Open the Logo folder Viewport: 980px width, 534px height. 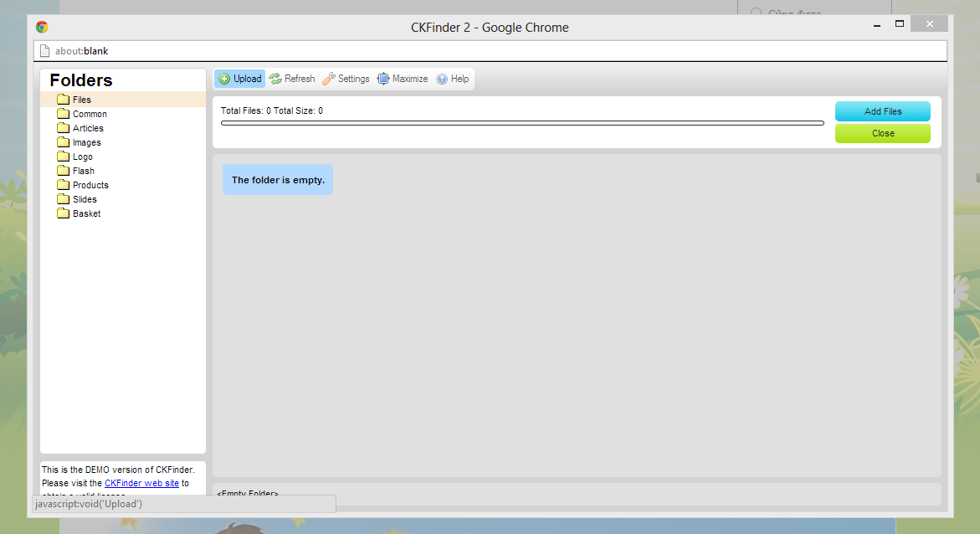[83, 157]
